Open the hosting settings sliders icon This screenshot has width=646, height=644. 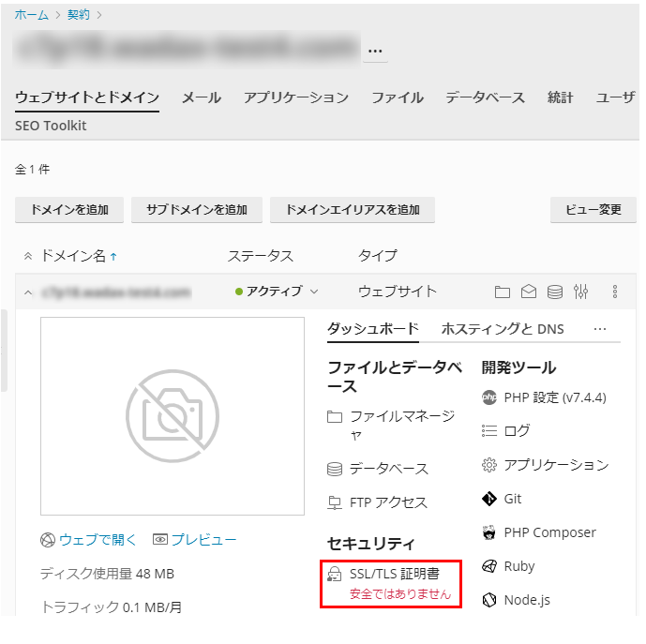(580, 292)
